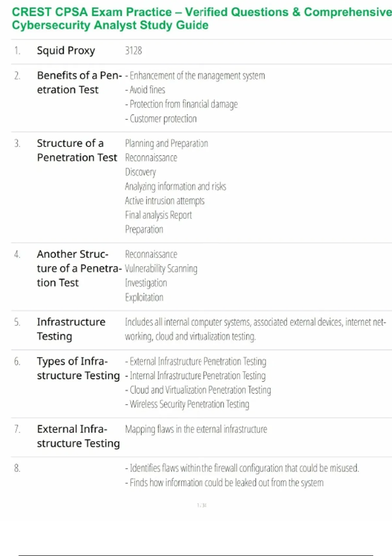This screenshot has height=556, width=392.
Task: Select the "Structure of a Penetration Test" term
Action: point(77,150)
